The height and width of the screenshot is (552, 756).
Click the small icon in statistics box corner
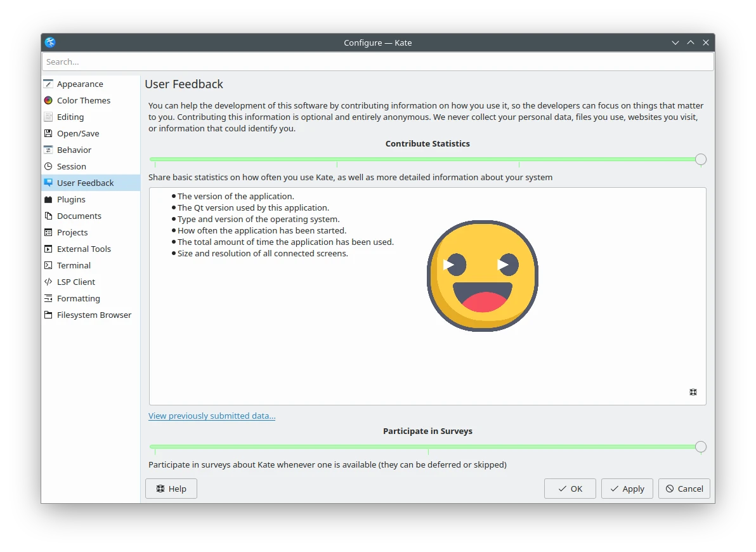(693, 392)
